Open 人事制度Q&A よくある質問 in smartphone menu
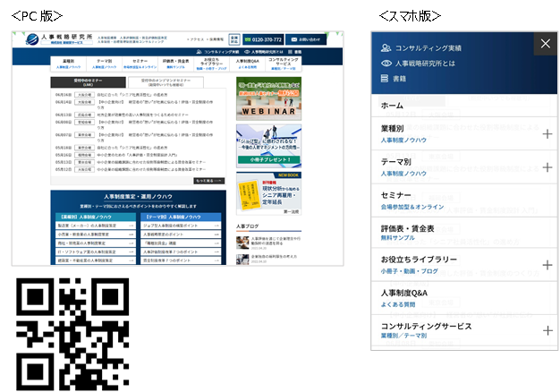The image size is (560, 392). tap(464, 298)
